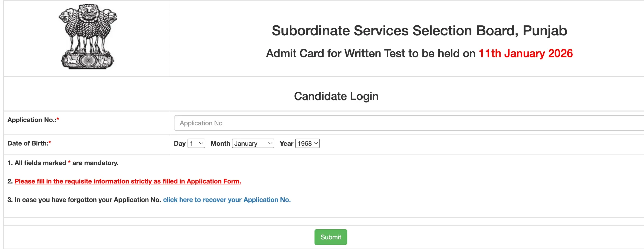Open the Month dropdown showing January
Screen dimensions: 644x251
pos(253,143)
